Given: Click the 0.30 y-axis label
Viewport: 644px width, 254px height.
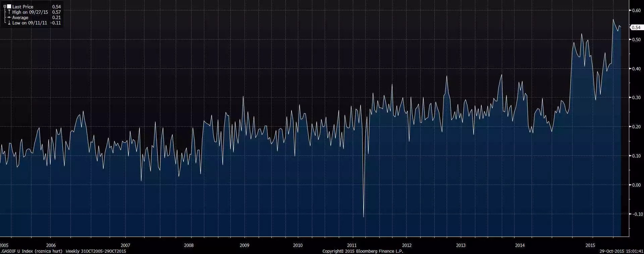Looking at the screenshot, I should [636, 98].
